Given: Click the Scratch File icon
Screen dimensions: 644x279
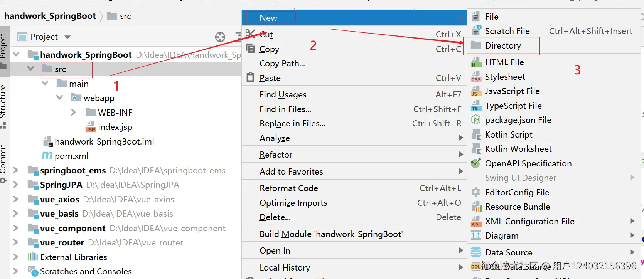Looking at the screenshot, I should (477, 30).
